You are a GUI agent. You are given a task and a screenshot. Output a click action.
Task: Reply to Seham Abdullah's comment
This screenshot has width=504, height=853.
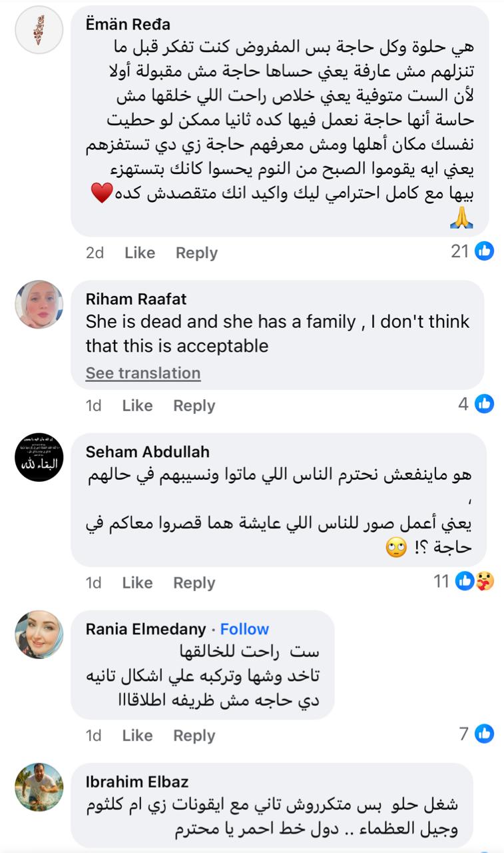tap(194, 582)
